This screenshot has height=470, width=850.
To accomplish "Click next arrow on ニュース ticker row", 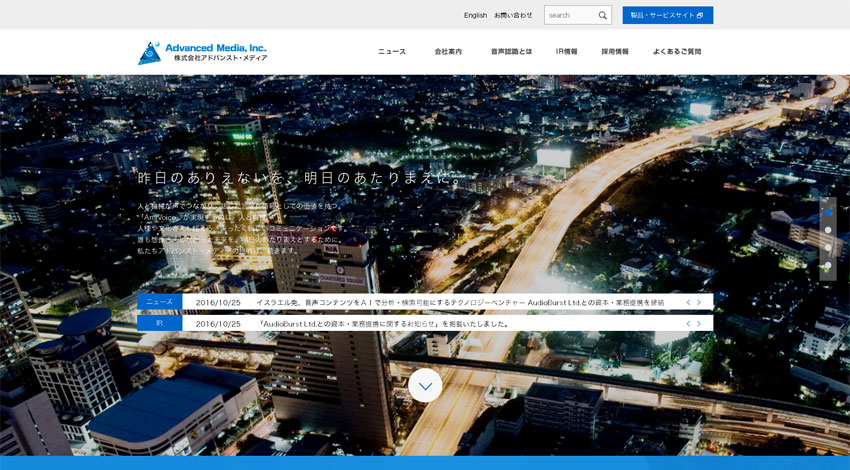I will pyautogui.click(x=699, y=302).
